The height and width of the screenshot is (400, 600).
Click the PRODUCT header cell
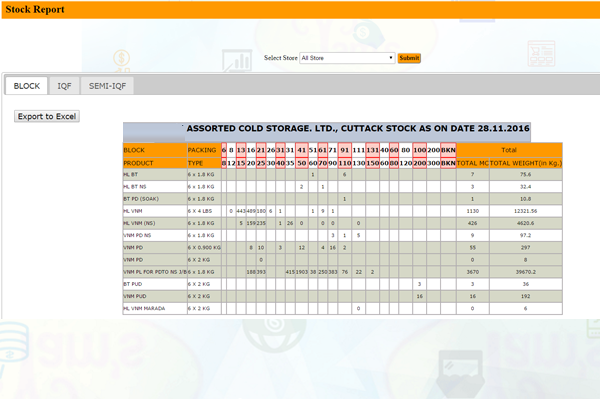click(155, 163)
